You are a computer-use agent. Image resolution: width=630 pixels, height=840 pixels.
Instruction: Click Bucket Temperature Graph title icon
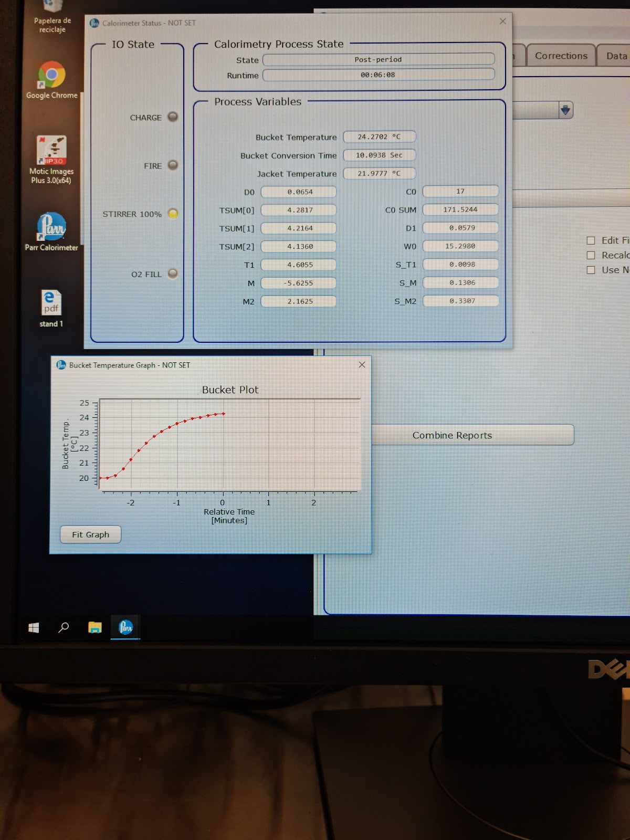[61, 365]
